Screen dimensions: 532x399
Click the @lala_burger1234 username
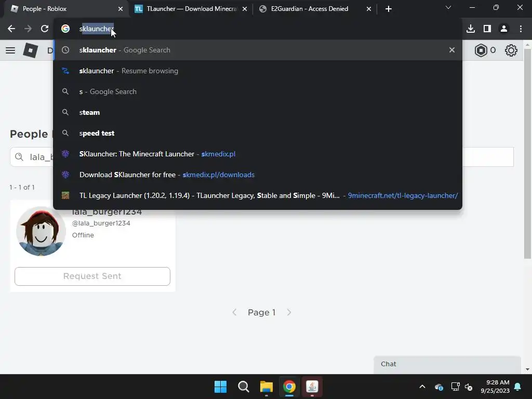tap(101, 223)
